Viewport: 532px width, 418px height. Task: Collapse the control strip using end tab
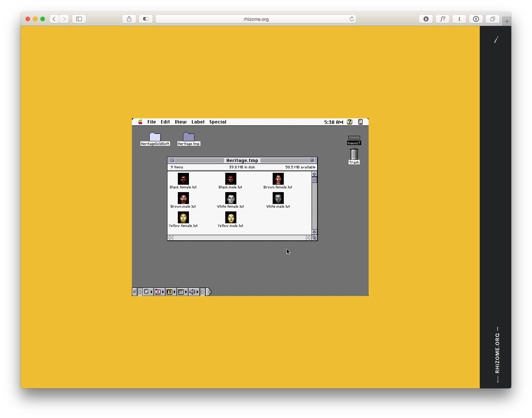(209, 292)
